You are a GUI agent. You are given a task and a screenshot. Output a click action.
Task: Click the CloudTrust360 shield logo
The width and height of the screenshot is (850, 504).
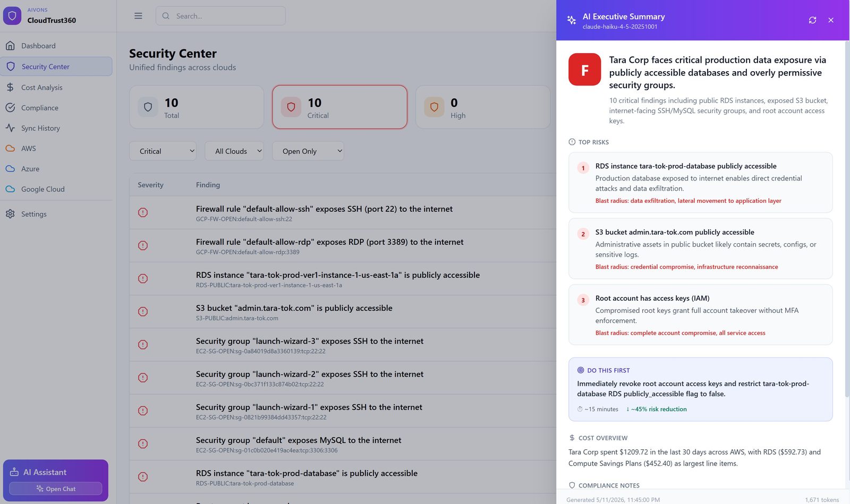[x=12, y=16]
